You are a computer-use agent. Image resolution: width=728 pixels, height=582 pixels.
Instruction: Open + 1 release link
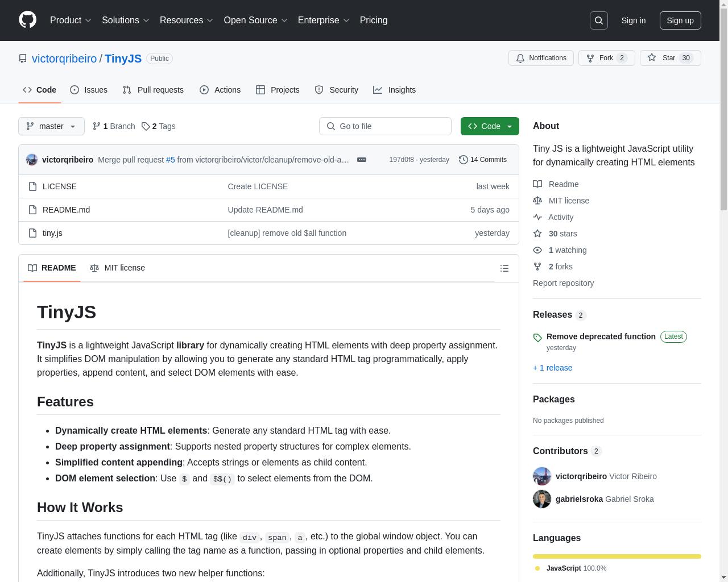pos(552,368)
